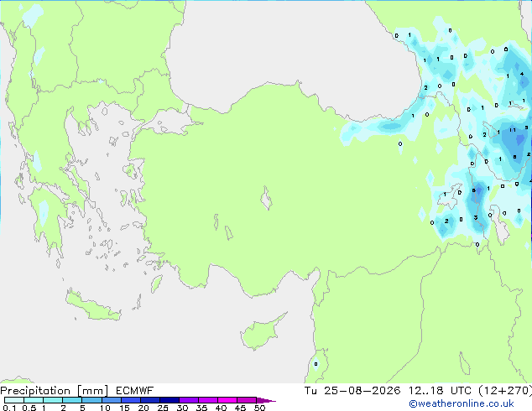Click the legend label '15'
The width and height of the screenshot is (532, 411).
coord(124,408)
